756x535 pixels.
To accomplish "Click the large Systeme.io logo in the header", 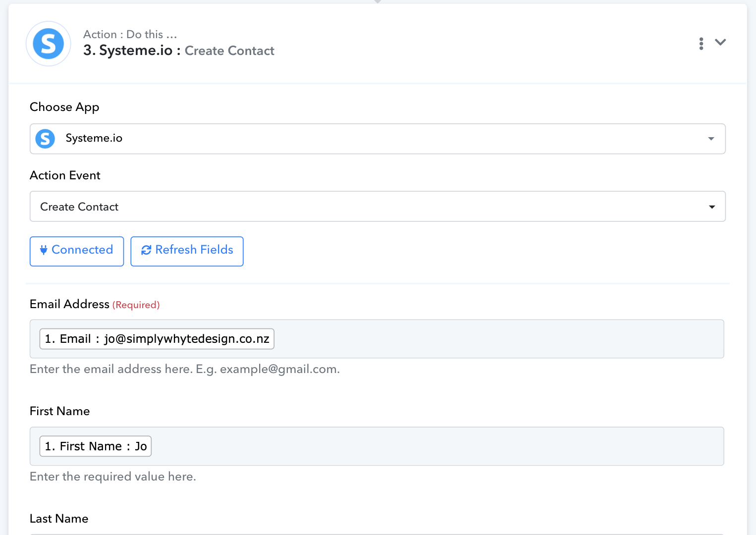I will coord(49,44).
